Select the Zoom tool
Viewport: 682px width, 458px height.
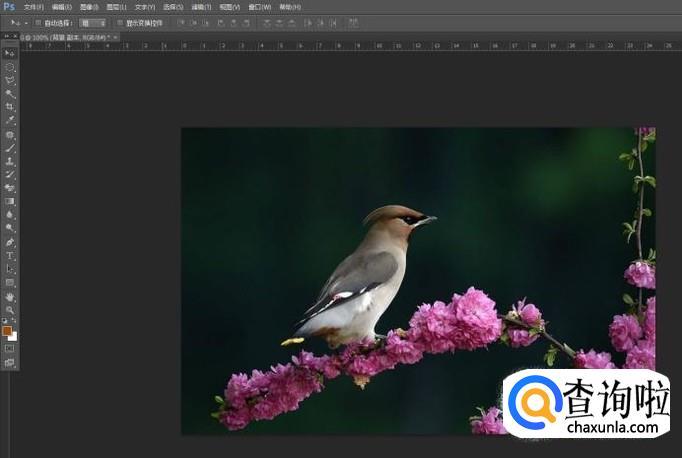click(x=10, y=310)
